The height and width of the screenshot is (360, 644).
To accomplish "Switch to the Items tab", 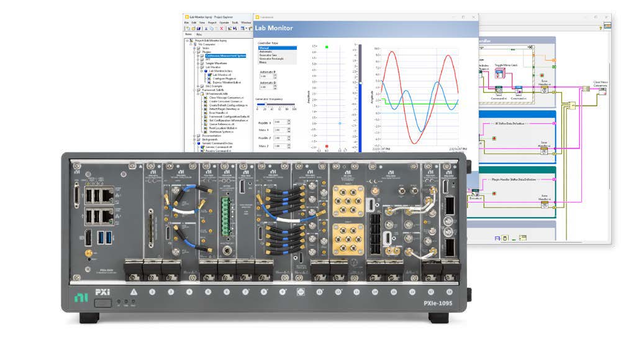I will 189,35.
